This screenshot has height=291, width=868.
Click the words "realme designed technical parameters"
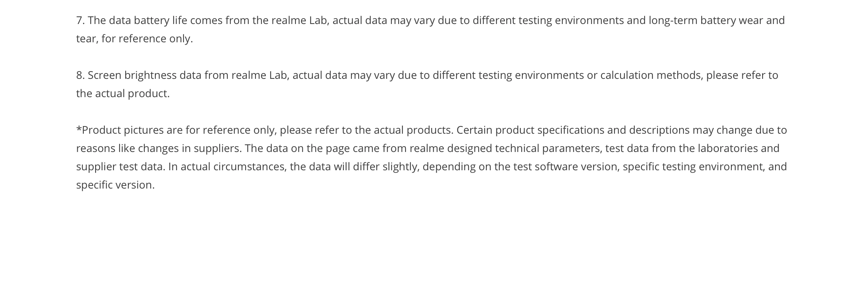[x=506, y=148]
